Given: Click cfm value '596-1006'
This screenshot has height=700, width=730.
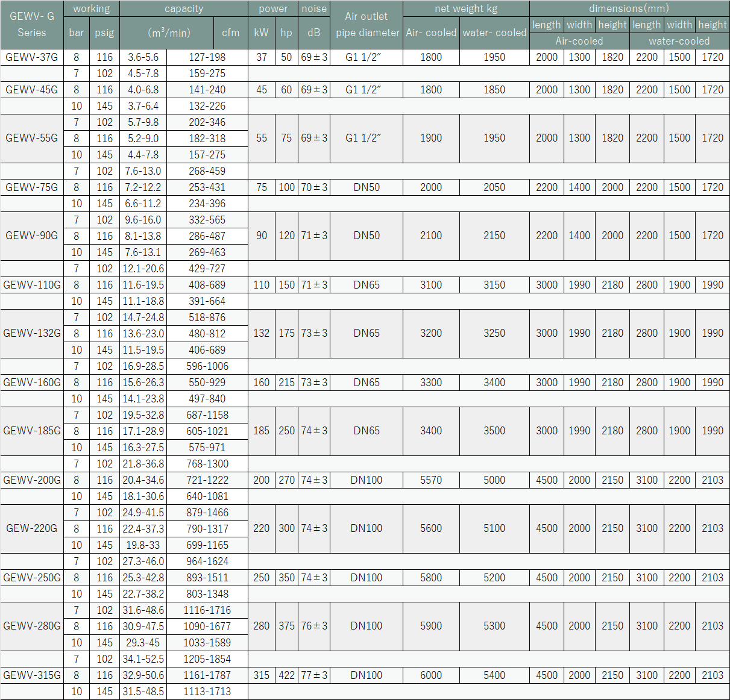Looking at the screenshot, I should [x=207, y=366].
